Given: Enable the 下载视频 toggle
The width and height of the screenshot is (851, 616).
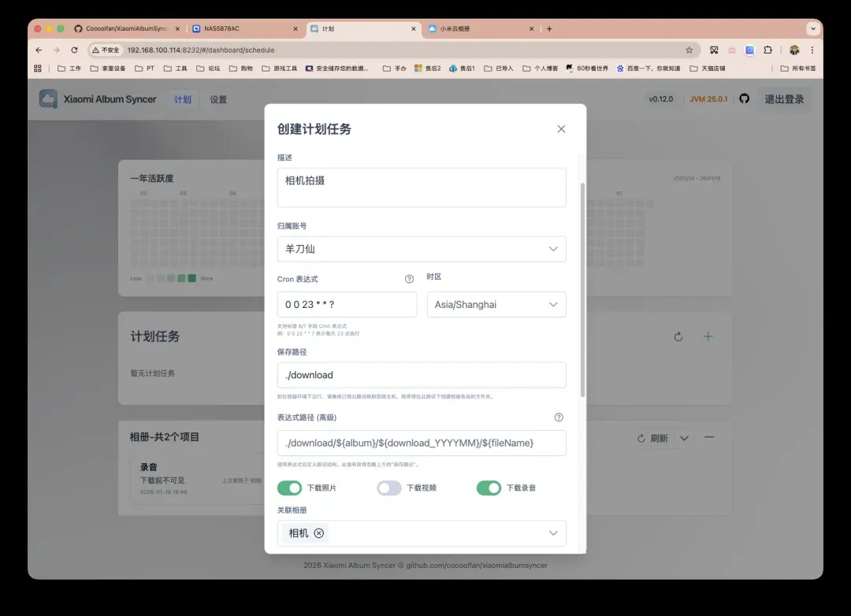Looking at the screenshot, I should tap(389, 488).
